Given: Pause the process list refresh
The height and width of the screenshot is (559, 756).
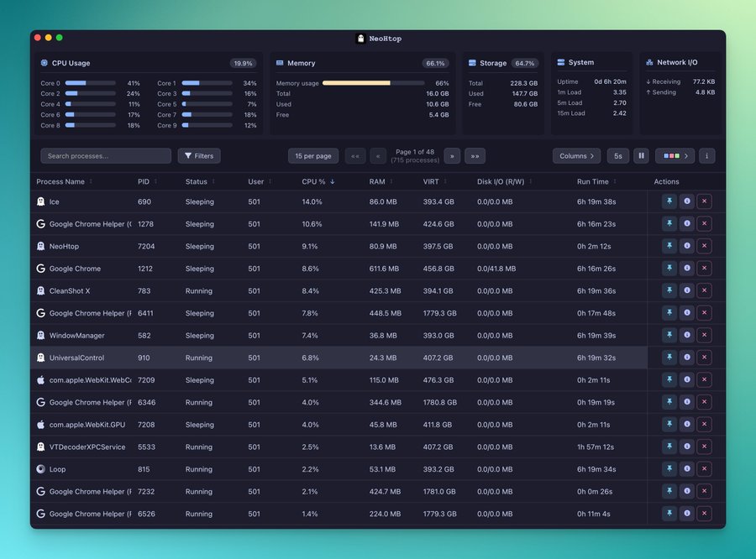Looking at the screenshot, I should click(x=641, y=156).
